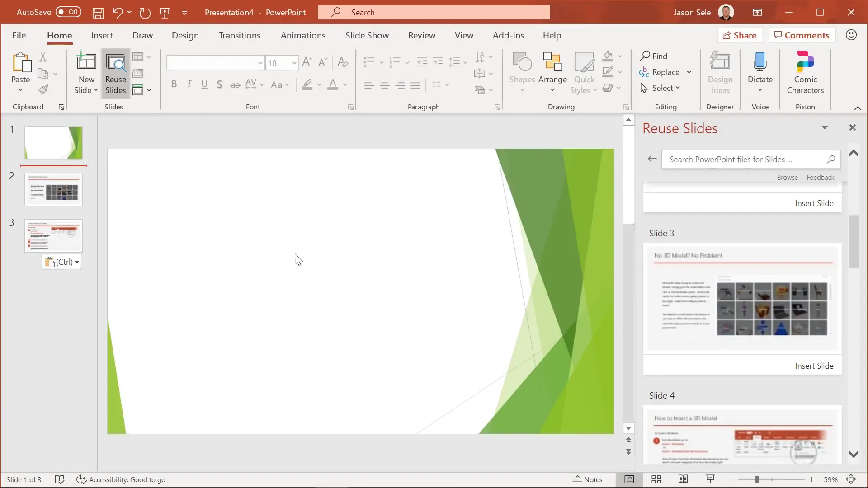Screen dimensions: 868x488
Task: Start presentation from beginning icon
Action: [165, 13]
